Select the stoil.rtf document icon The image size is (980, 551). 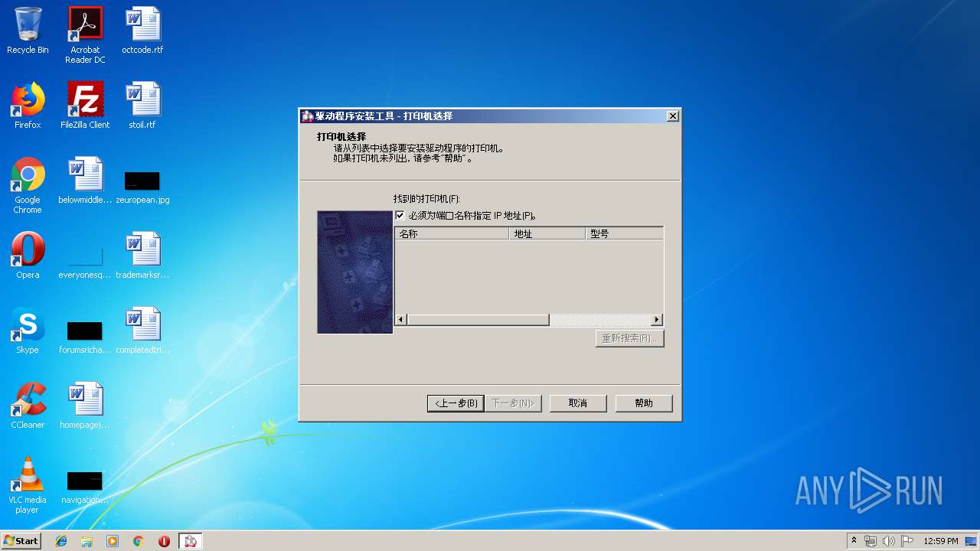click(142, 106)
